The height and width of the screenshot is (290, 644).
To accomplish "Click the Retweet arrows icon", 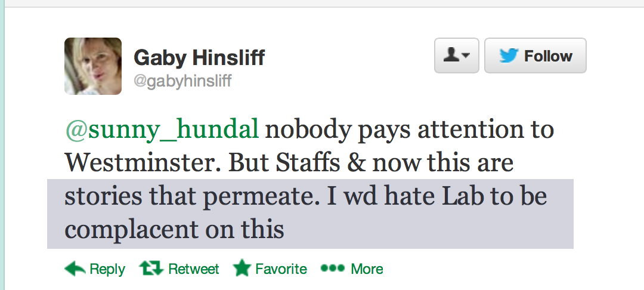I will point(151,269).
